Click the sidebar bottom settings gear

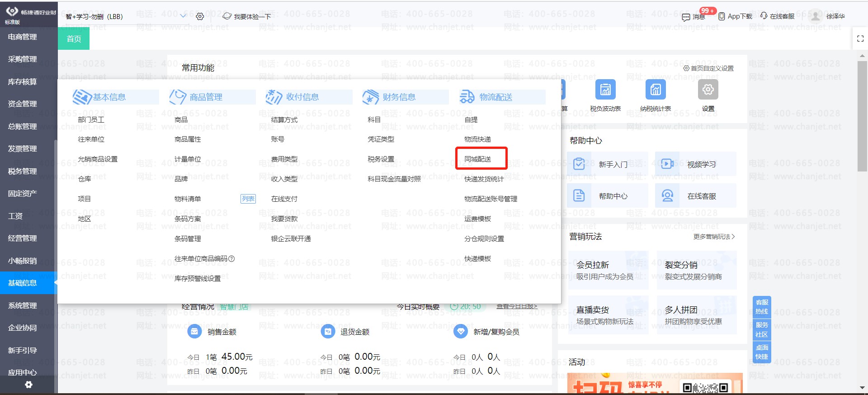(x=28, y=385)
